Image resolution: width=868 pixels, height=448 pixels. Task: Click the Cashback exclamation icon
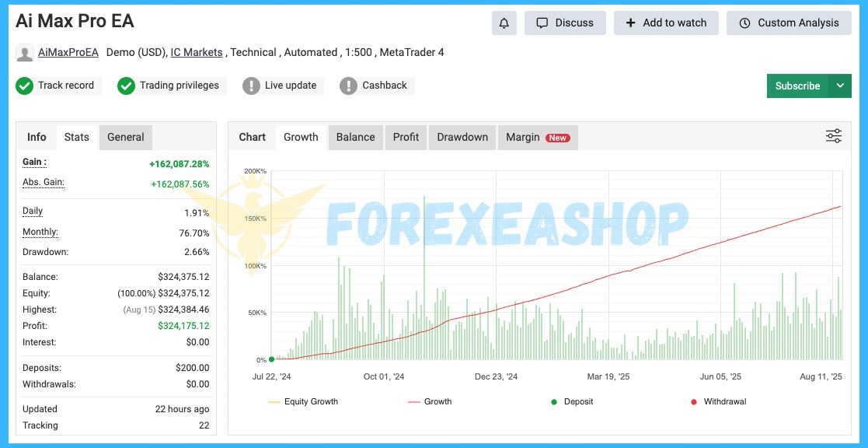pyautogui.click(x=349, y=86)
